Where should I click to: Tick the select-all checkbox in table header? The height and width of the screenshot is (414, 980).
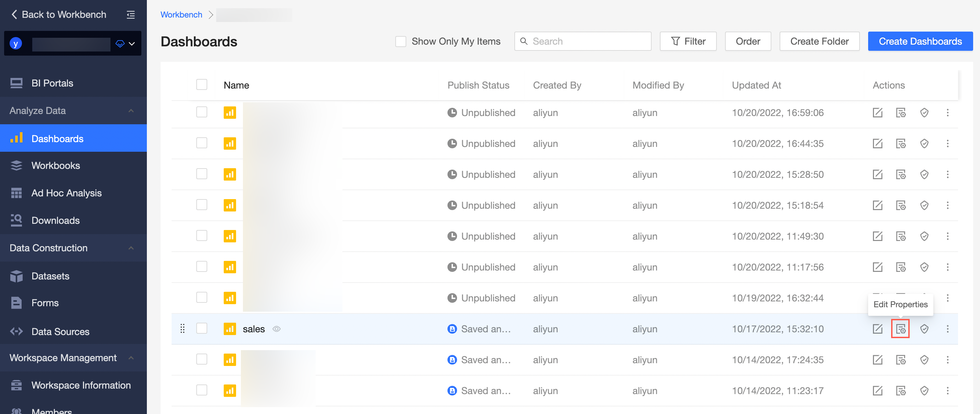click(202, 84)
